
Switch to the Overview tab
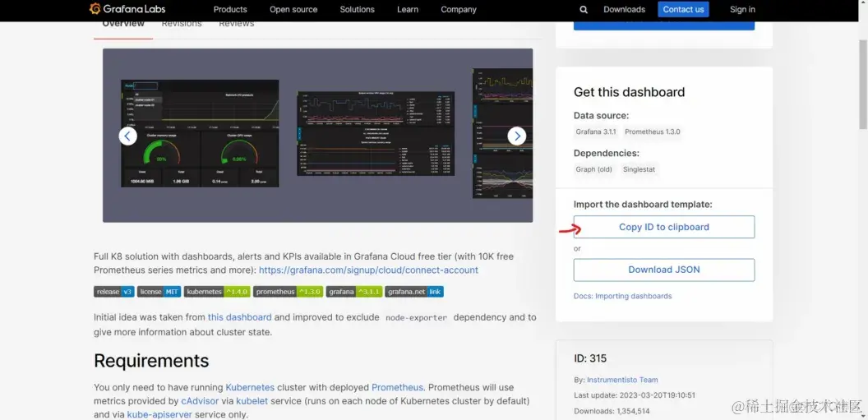[x=123, y=24]
